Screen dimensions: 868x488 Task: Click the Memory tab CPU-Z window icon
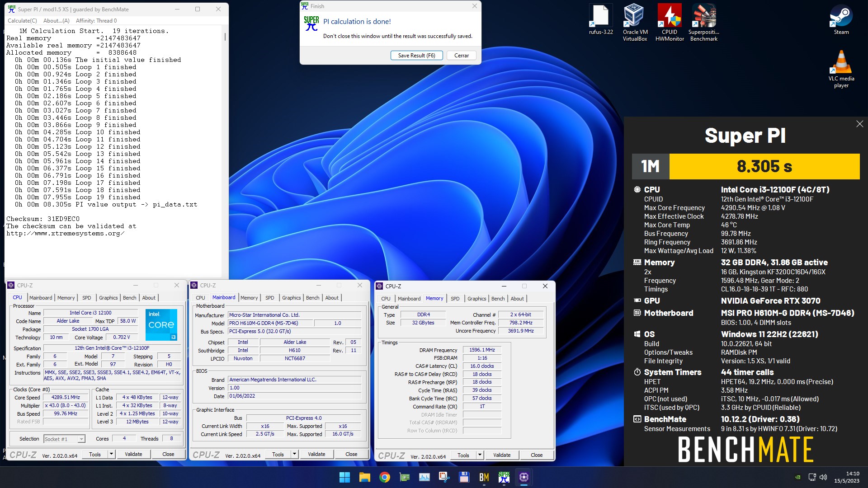(380, 286)
